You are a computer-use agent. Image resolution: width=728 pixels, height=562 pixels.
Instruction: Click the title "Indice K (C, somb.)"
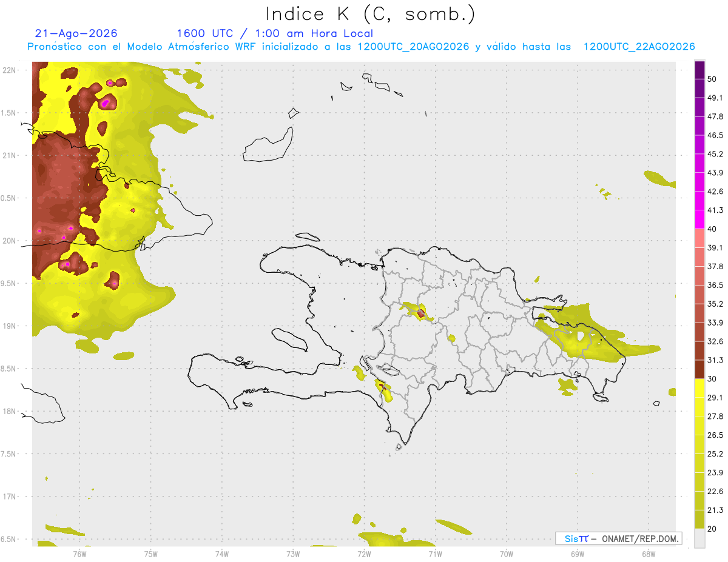[369, 15]
